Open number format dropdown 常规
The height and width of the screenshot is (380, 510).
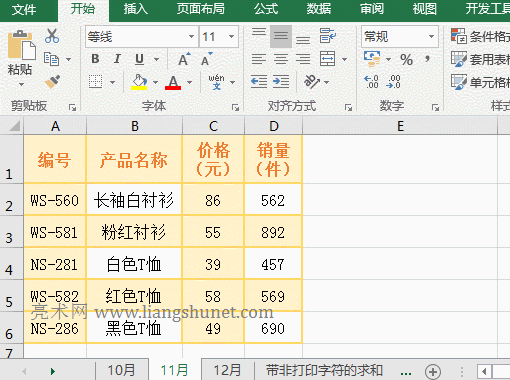(431, 36)
